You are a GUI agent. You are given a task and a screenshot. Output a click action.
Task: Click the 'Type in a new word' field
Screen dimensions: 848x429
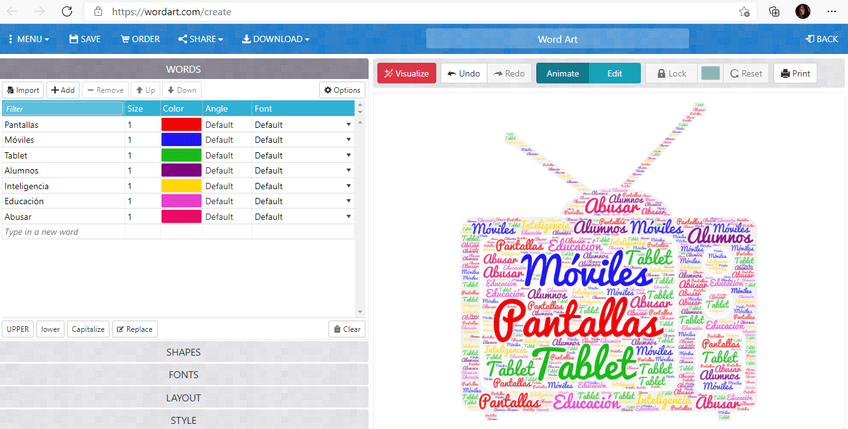62,232
